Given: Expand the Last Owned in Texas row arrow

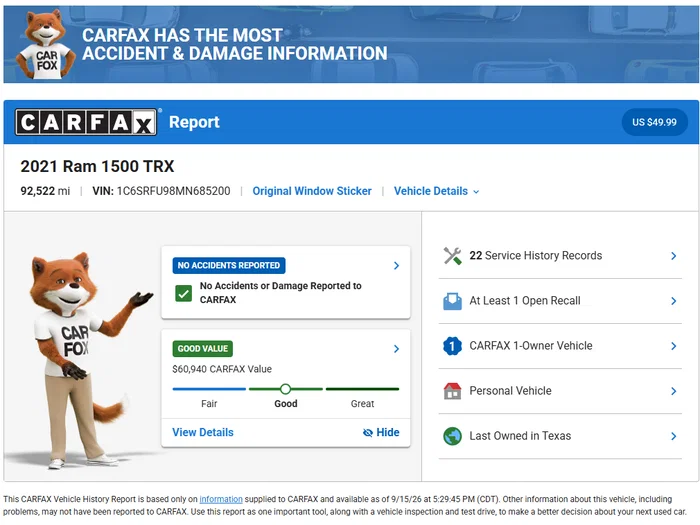Looking at the screenshot, I should tap(674, 436).
